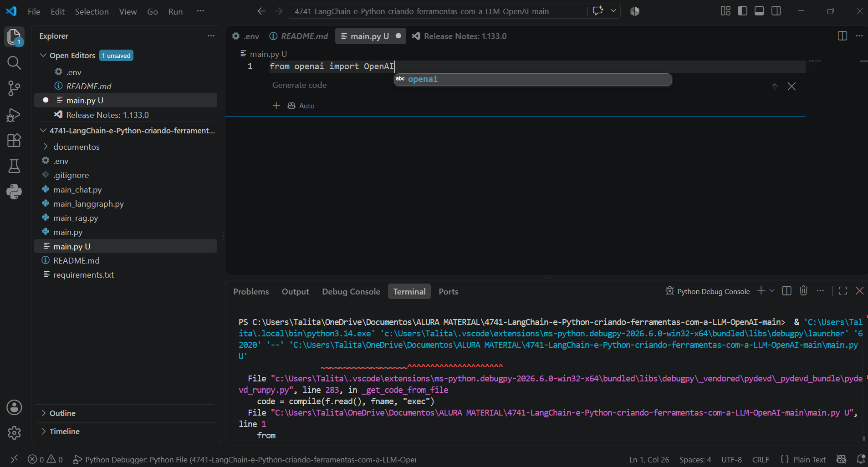Expand the Timeline section
Image resolution: width=868 pixels, height=467 pixels.
(65, 431)
